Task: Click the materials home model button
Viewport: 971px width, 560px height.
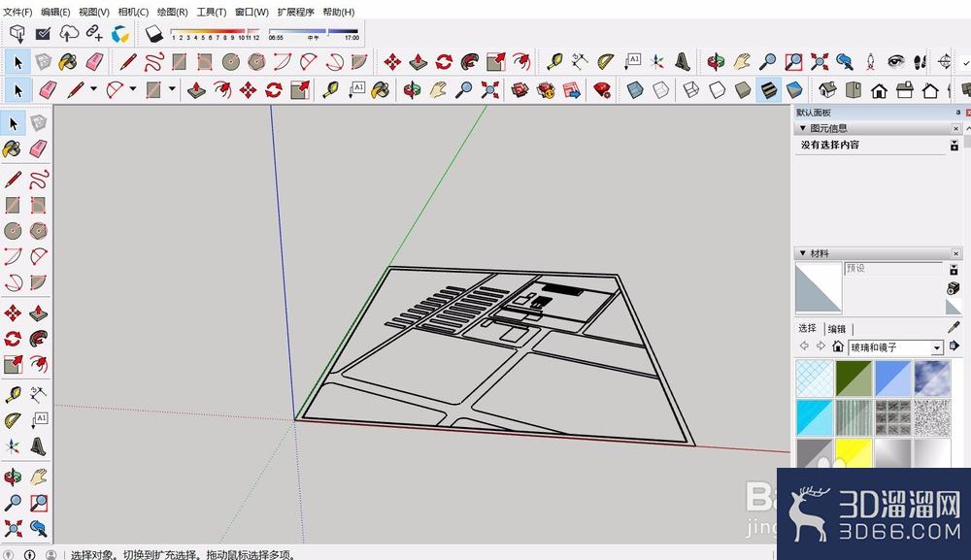Action: pos(838,346)
